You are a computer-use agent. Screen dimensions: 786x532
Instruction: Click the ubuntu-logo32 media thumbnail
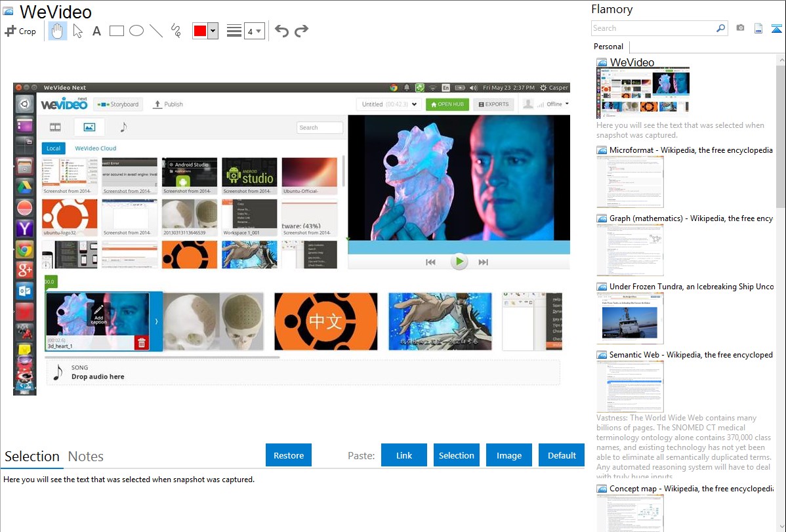pyautogui.click(x=70, y=218)
